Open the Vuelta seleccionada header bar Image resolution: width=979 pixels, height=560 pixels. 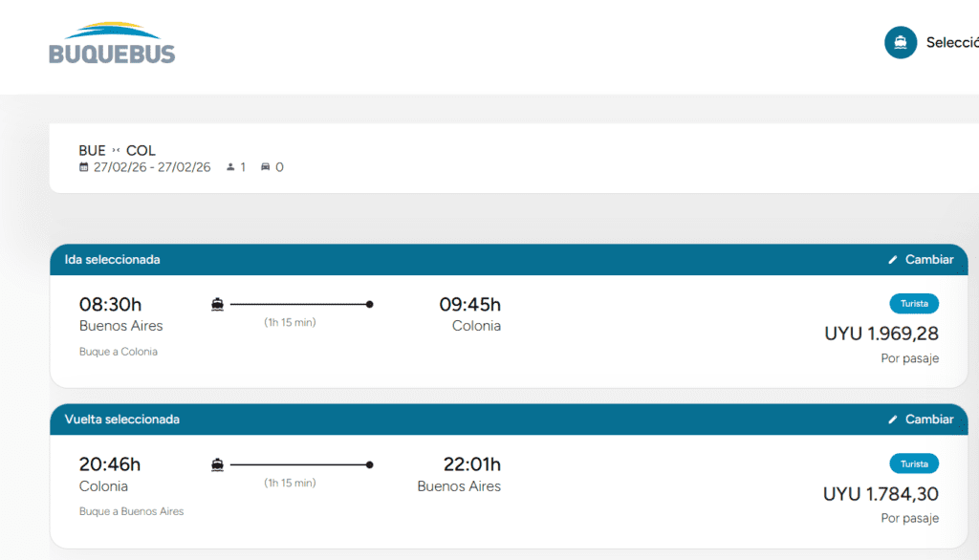pyautogui.click(x=382, y=420)
